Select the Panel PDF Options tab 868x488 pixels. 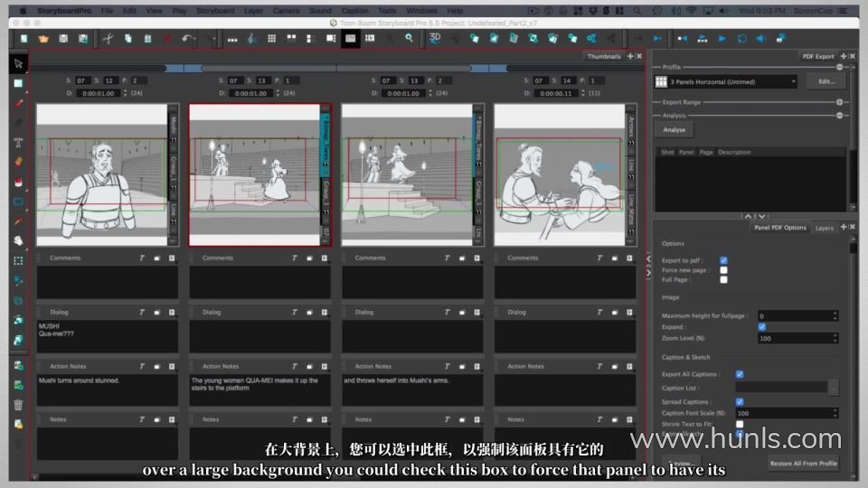point(780,228)
